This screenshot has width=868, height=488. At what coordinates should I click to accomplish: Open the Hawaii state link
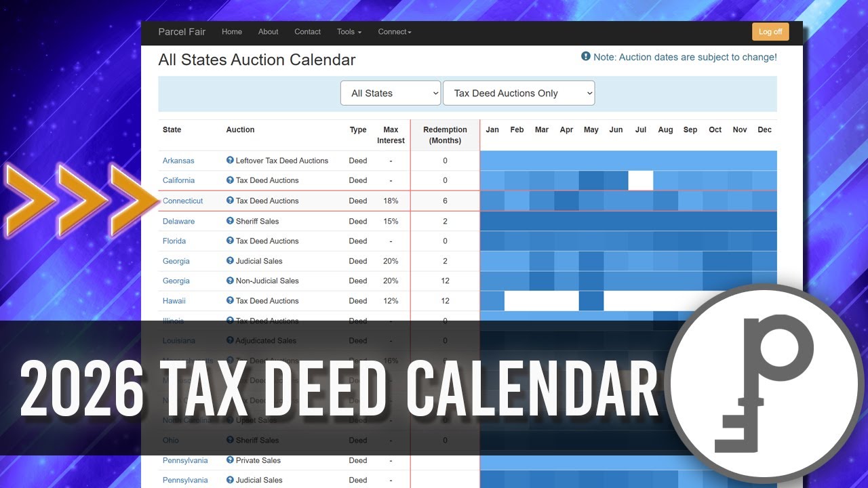[x=174, y=301]
